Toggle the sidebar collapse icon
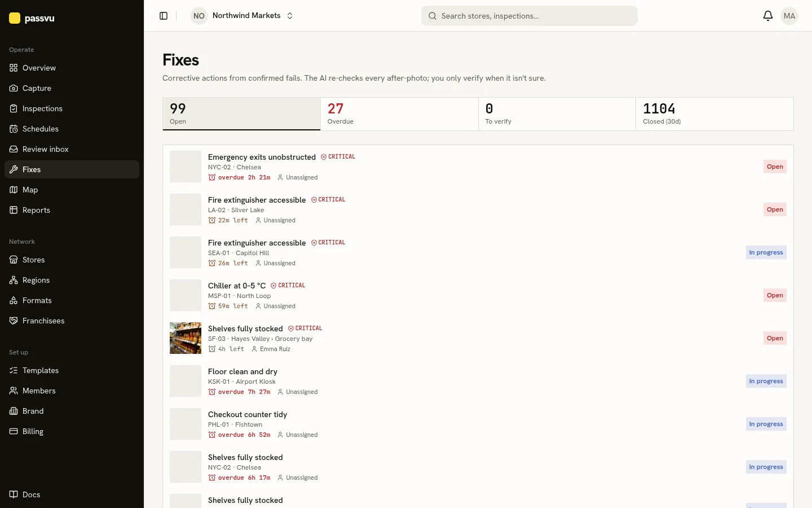The height and width of the screenshot is (508, 812). [x=164, y=16]
